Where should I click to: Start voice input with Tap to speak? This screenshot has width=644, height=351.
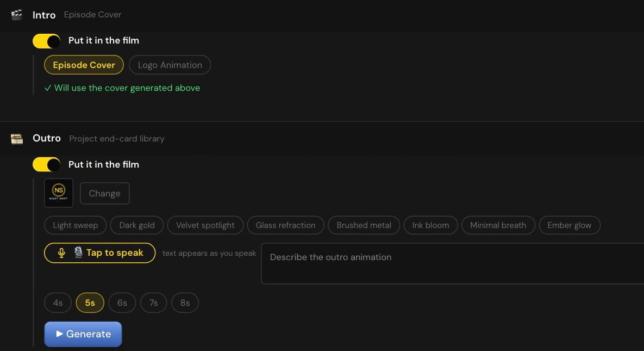point(100,253)
